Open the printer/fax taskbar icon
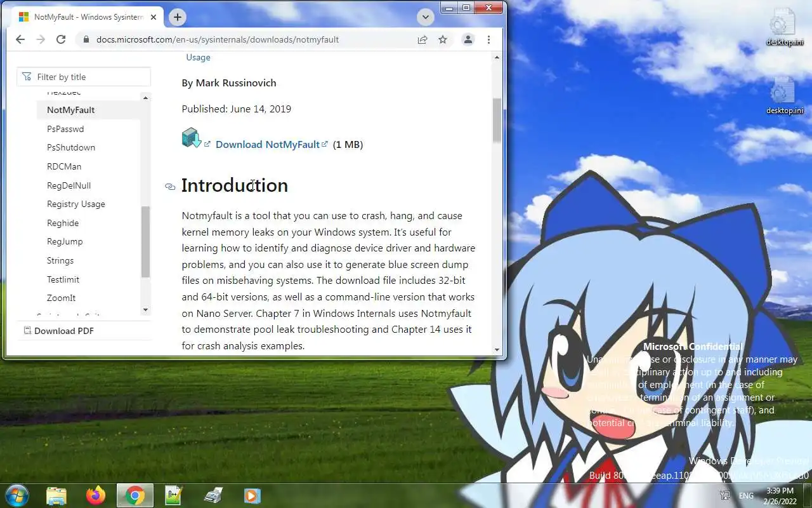This screenshot has height=508, width=812. (x=213, y=495)
